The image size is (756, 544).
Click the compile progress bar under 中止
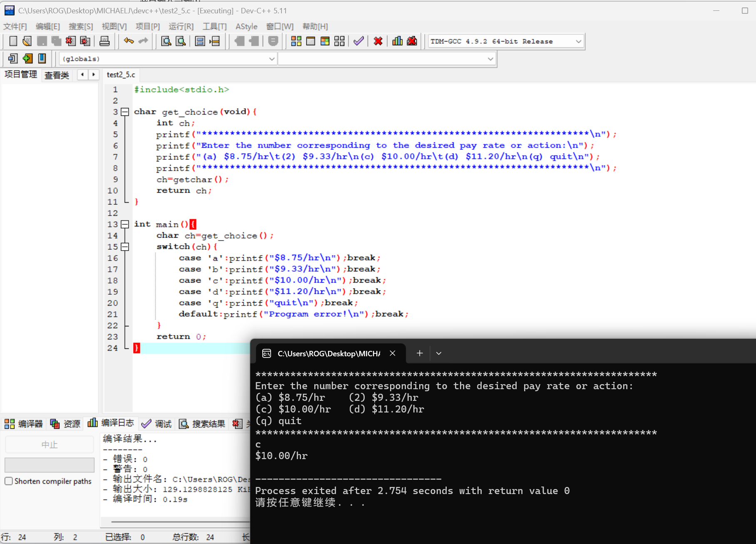50,465
